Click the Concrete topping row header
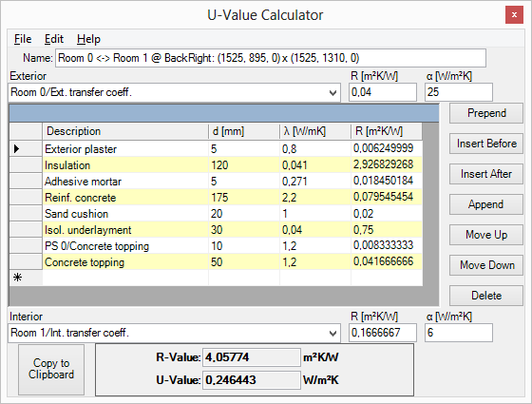This screenshot has width=532, height=404. pyautogui.click(x=26, y=262)
